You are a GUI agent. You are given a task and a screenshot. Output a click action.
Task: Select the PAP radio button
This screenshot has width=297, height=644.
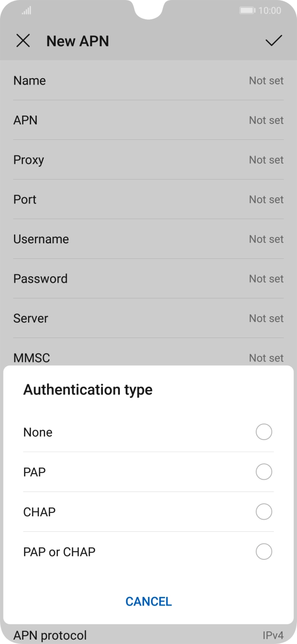click(x=264, y=472)
